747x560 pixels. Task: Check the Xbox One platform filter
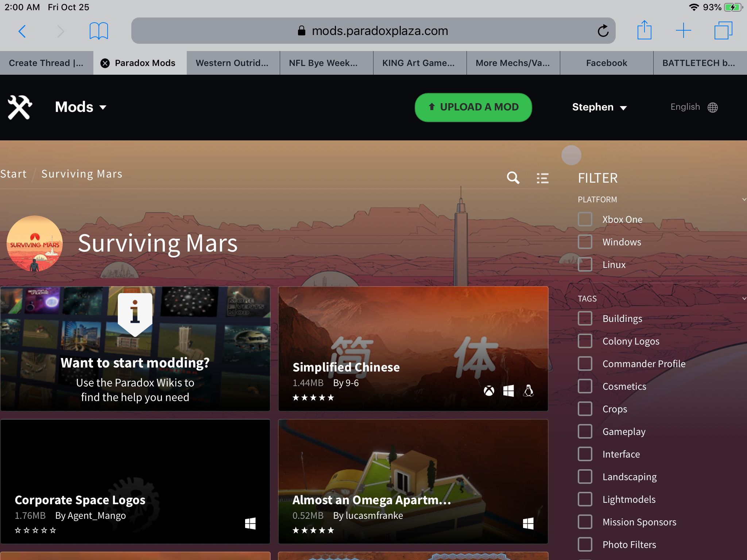point(585,219)
